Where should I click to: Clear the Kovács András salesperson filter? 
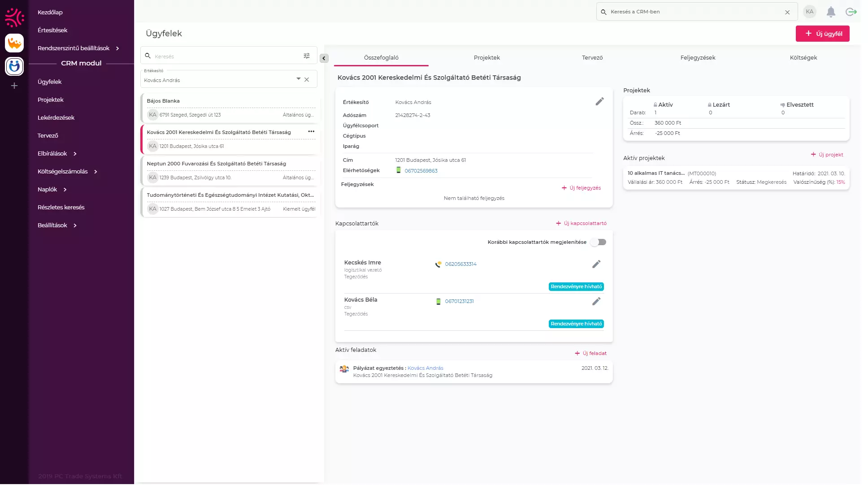pyautogui.click(x=307, y=80)
